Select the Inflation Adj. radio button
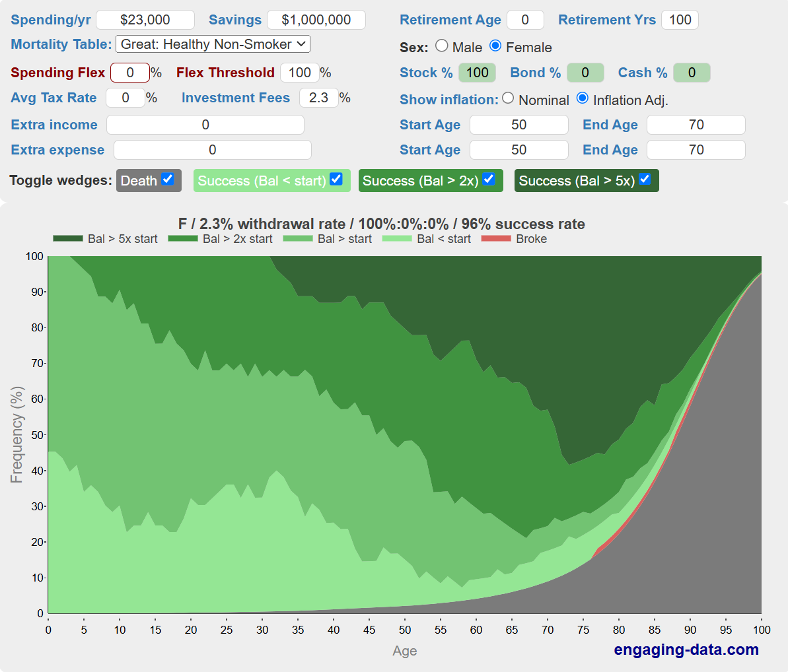This screenshot has height=672, width=788. point(582,98)
